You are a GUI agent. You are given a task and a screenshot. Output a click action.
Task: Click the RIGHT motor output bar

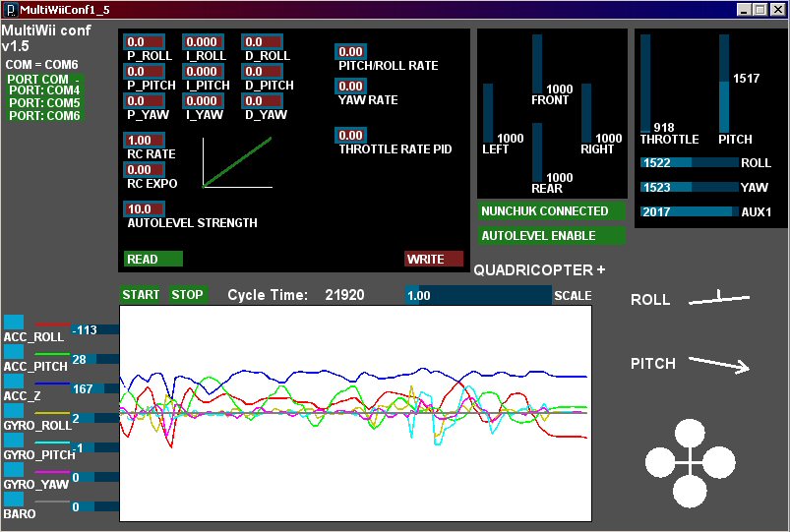pos(586,113)
